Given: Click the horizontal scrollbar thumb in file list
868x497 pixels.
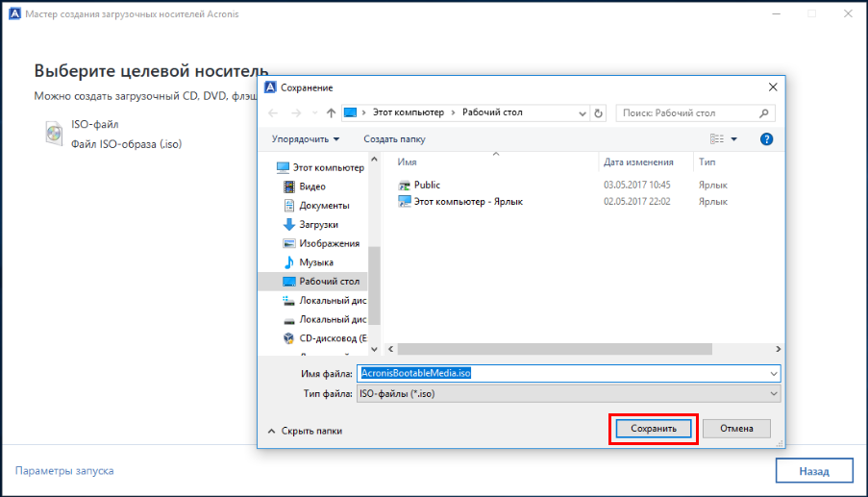Looking at the screenshot, I should pos(555,349).
